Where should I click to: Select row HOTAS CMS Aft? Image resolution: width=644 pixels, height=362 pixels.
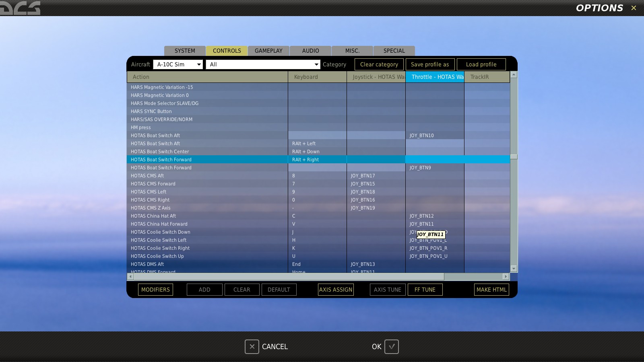click(318, 176)
